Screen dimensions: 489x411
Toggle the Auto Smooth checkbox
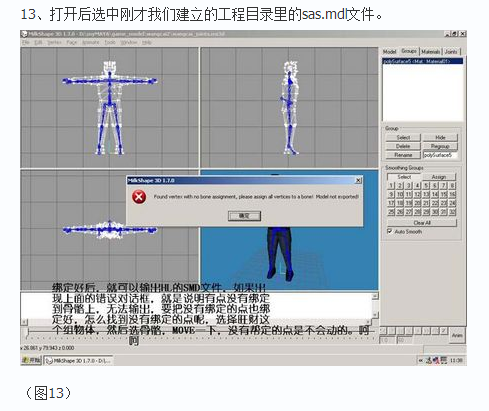[x=389, y=231]
